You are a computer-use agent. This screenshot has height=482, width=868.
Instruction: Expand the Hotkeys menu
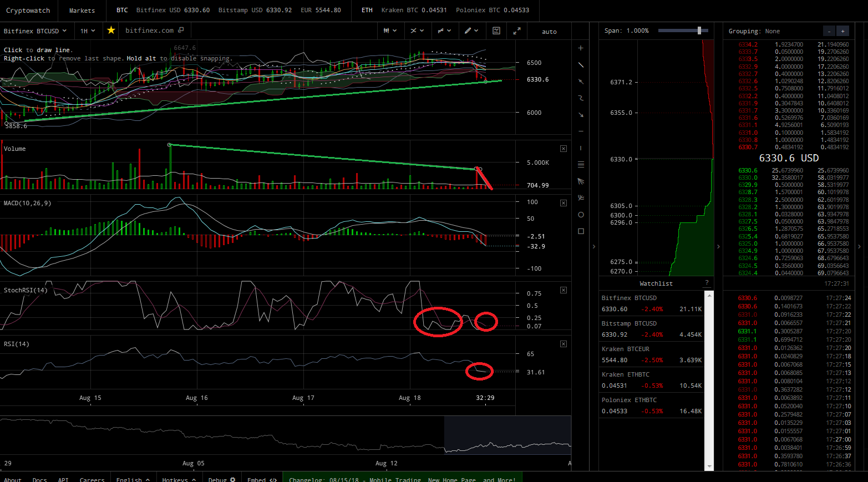[179, 479]
